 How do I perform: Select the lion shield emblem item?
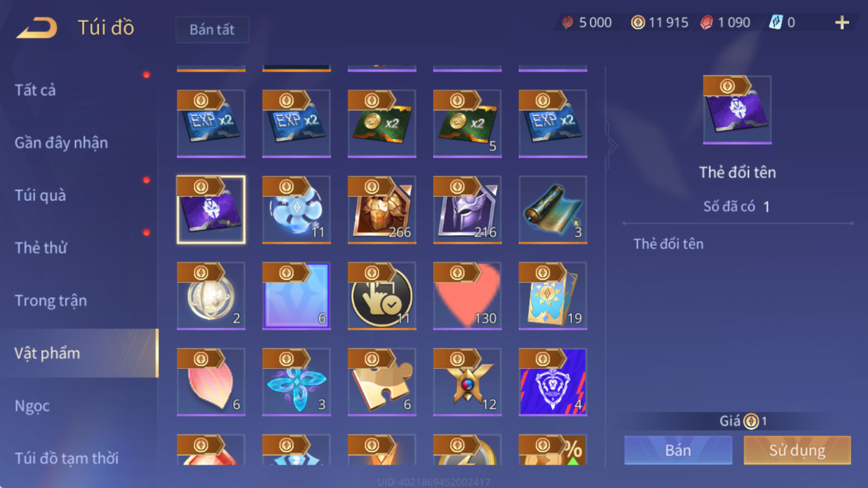click(x=553, y=382)
